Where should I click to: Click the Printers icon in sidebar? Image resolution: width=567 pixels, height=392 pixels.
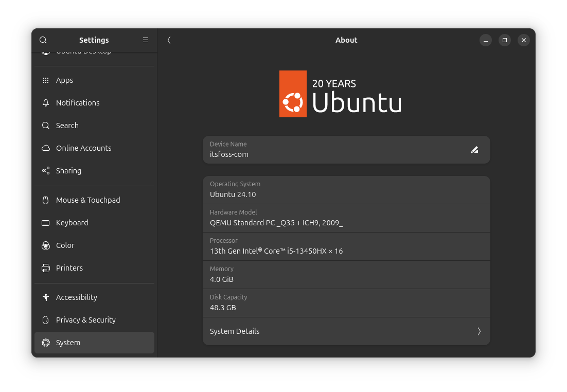click(46, 268)
